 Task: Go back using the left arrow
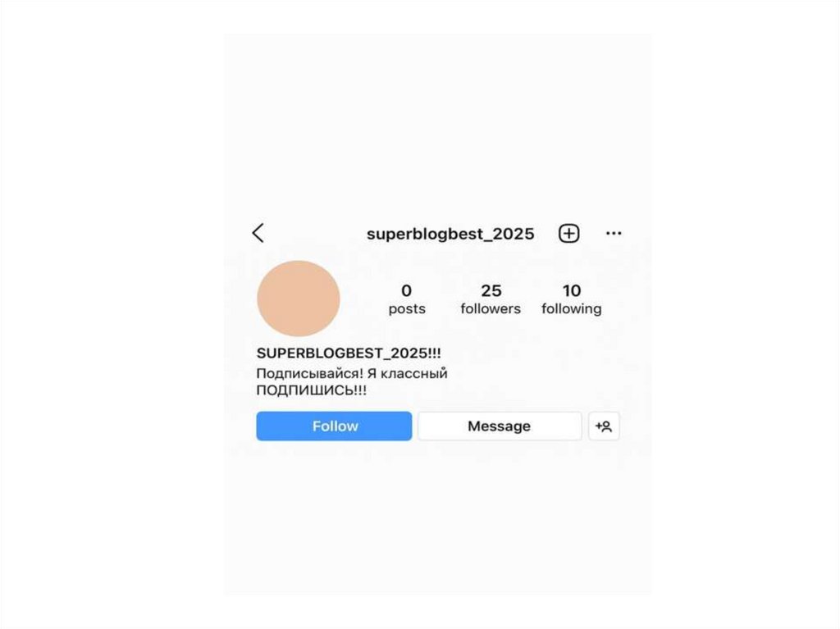point(258,233)
